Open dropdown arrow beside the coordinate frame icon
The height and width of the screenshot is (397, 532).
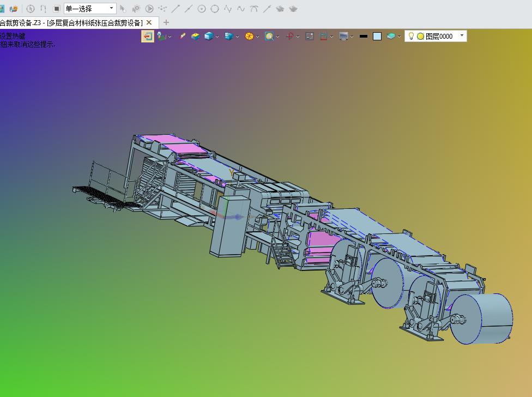pos(170,37)
